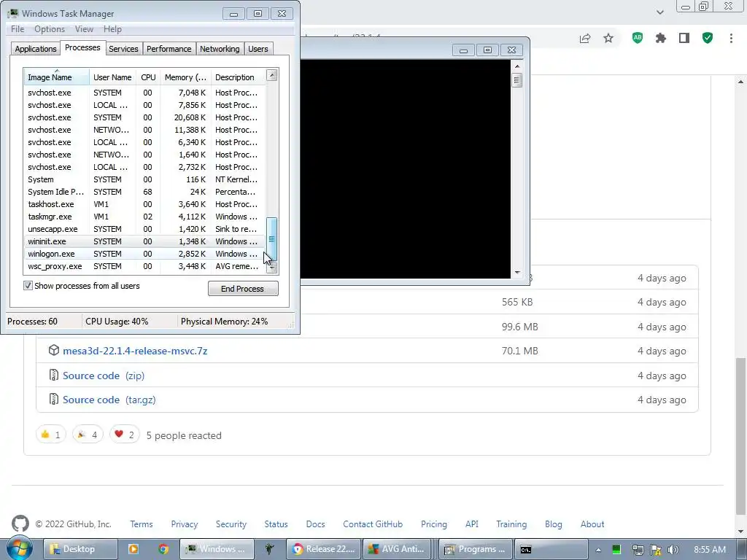The width and height of the screenshot is (747, 560).
Task: Click the 8:55 AM taskbar clock
Action: click(710, 550)
